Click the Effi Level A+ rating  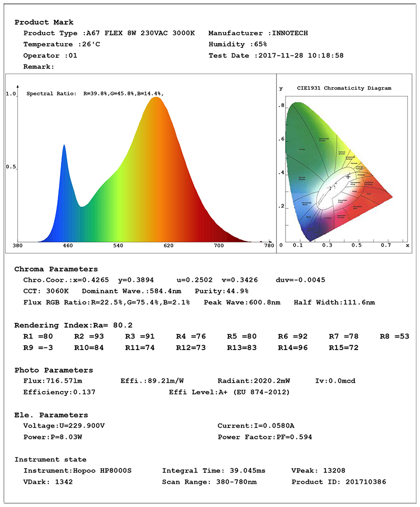click(229, 392)
